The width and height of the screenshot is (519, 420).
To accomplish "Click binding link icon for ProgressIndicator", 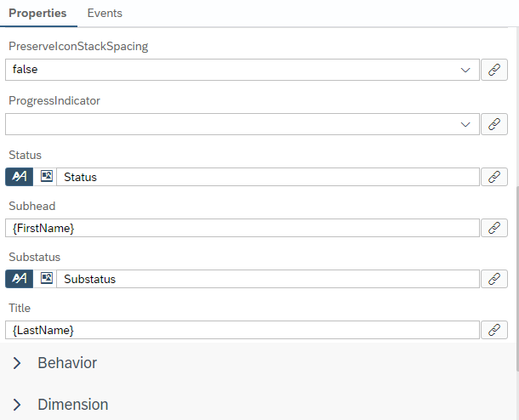I will (x=494, y=124).
